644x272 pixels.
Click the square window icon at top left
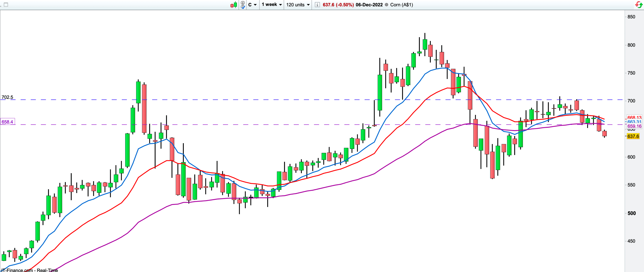[6, 5]
